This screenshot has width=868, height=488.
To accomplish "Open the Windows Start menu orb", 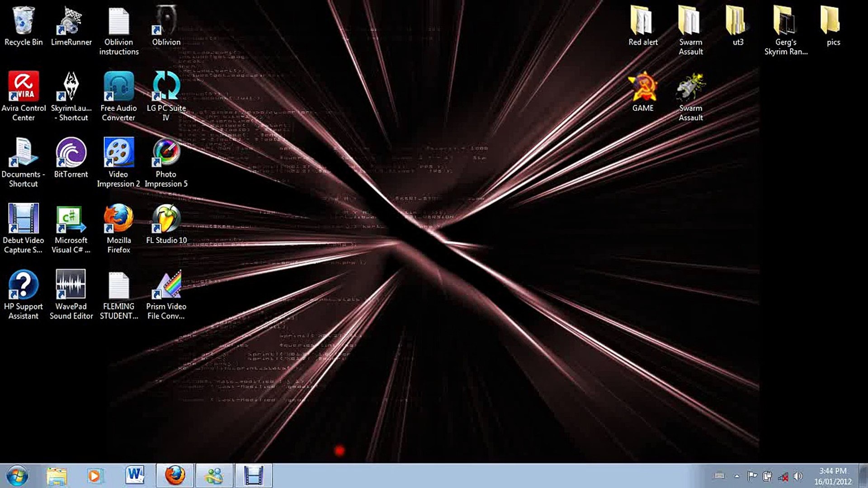I will [x=17, y=476].
